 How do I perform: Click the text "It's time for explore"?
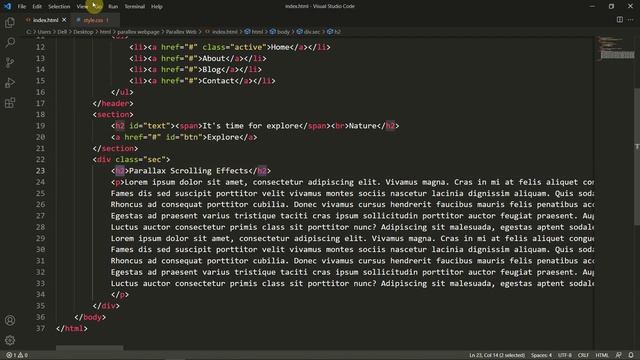pyautogui.click(x=250, y=126)
